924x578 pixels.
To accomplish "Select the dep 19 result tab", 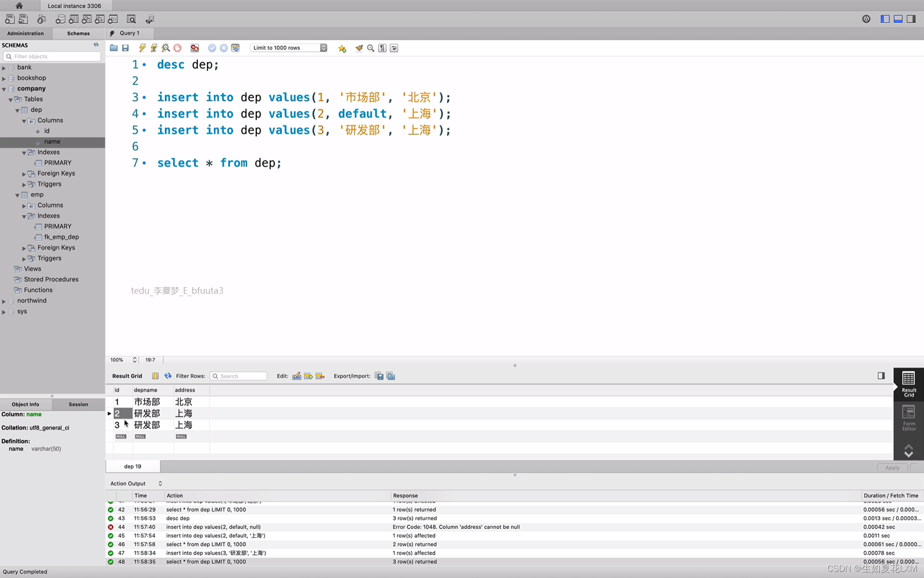I will (132, 467).
